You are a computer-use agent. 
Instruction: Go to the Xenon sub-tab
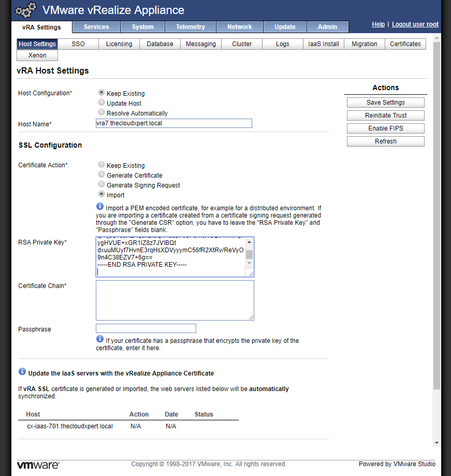tap(37, 55)
